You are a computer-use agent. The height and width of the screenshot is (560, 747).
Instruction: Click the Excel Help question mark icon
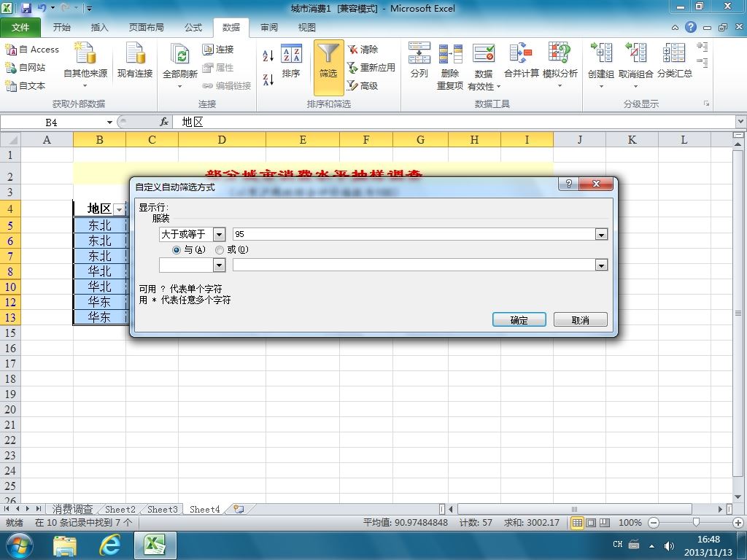[x=691, y=27]
